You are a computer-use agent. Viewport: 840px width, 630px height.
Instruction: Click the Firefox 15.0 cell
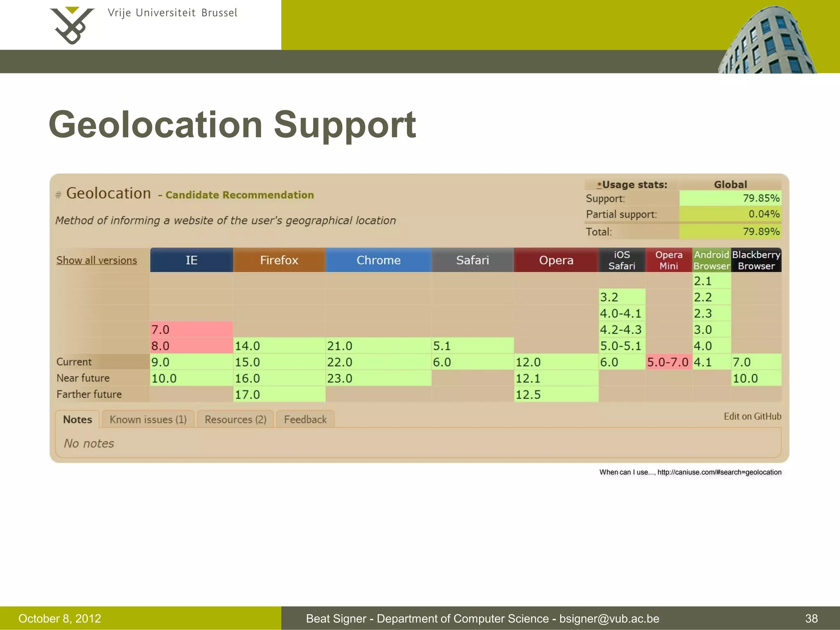[279, 362]
